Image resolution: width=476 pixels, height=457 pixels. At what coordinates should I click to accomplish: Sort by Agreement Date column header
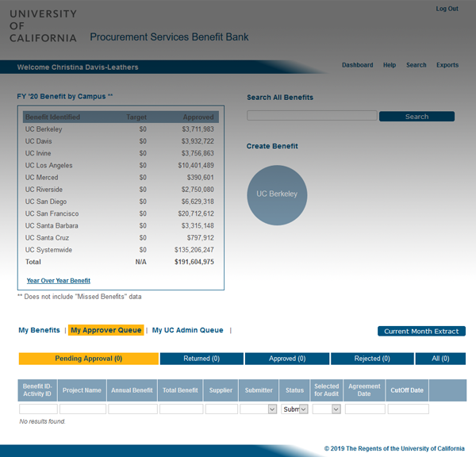[364, 390]
